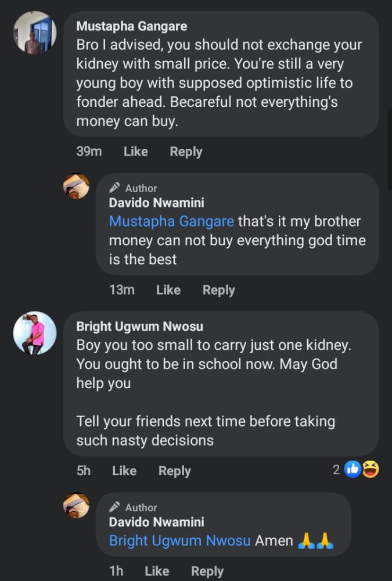Open Mustapha Gangare's profile picture
The image size is (392, 581).
(x=34, y=33)
